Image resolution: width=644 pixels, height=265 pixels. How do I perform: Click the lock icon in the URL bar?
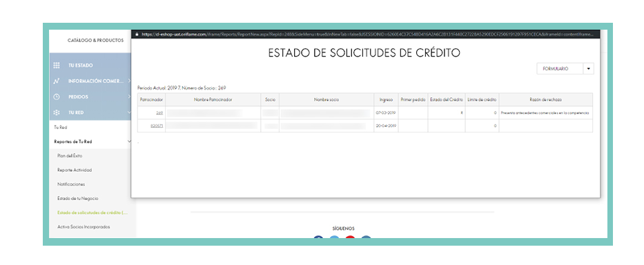[x=137, y=35]
